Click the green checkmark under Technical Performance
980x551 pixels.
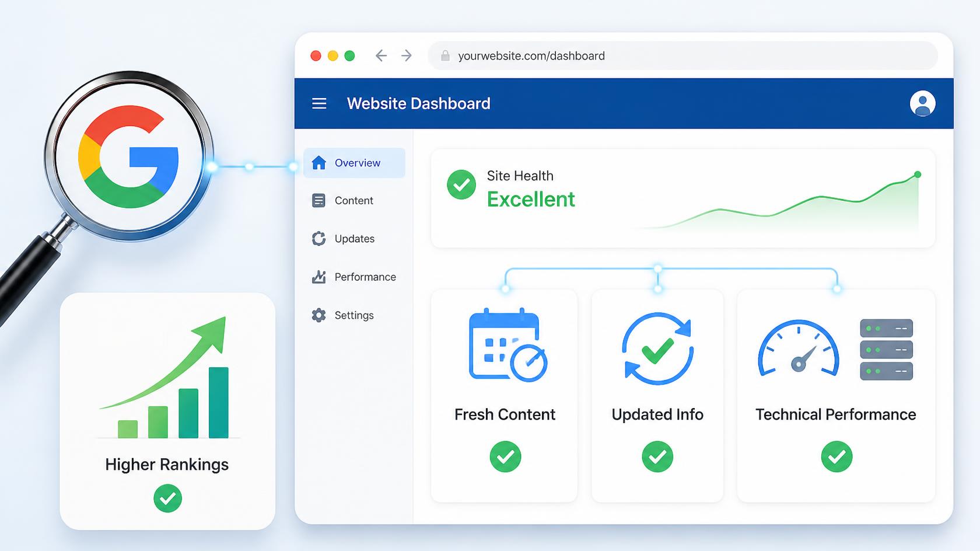coord(836,456)
